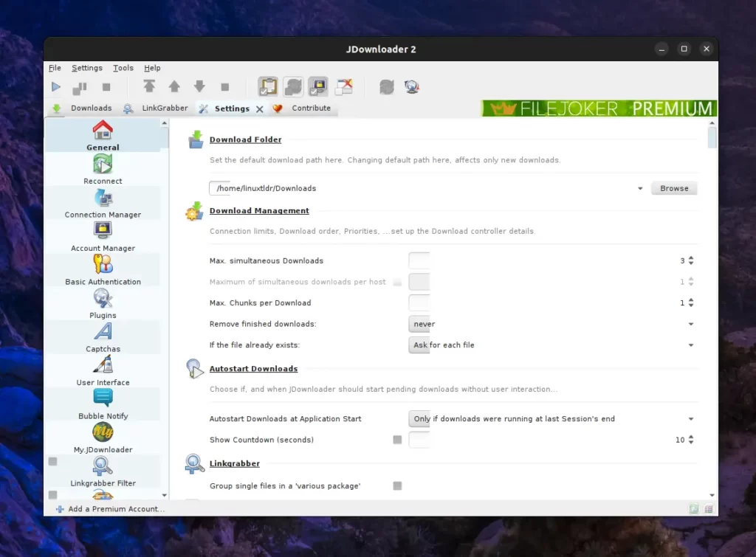This screenshot has height=557, width=756.
Task: Enable maximum simultaneous downloads per host checkbox
Action: [397, 282]
